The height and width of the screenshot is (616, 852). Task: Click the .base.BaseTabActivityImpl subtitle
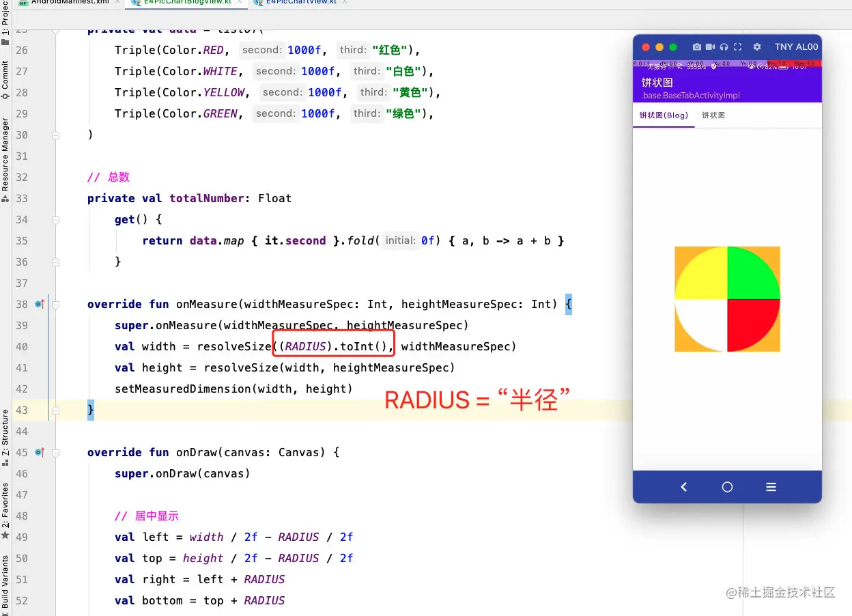(691, 96)
